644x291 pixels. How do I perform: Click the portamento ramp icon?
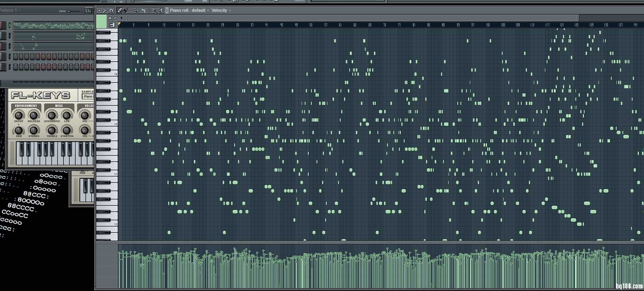[x=110, y=18]
